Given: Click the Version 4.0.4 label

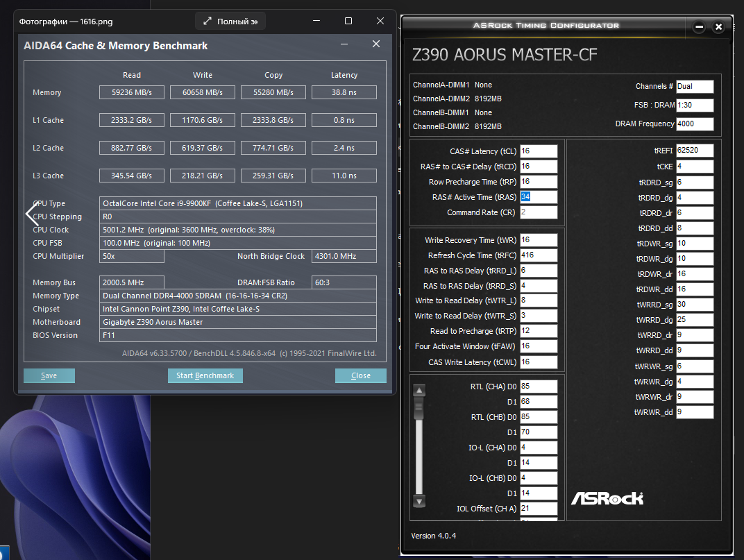Looking at the screenshot, I should pos(433,536).
